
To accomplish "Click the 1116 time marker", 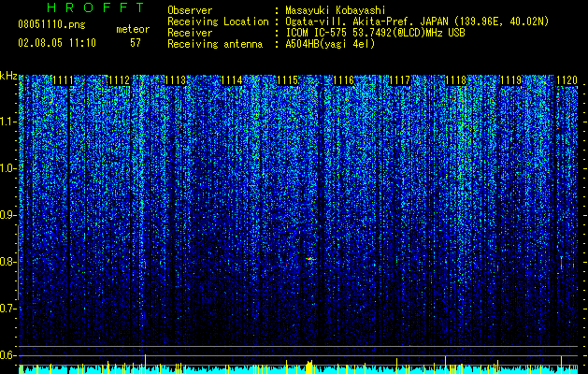I will point(343,80).
